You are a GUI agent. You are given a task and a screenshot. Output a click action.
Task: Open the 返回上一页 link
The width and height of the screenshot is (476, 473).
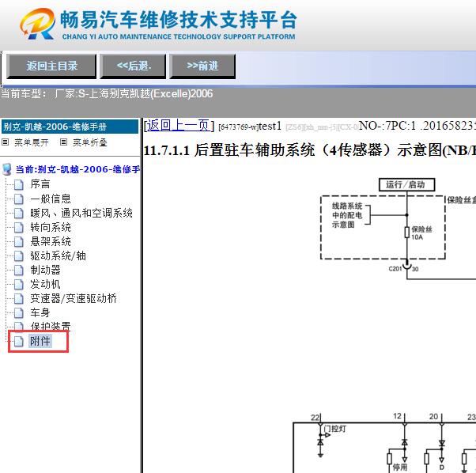(x=179, y=126)
